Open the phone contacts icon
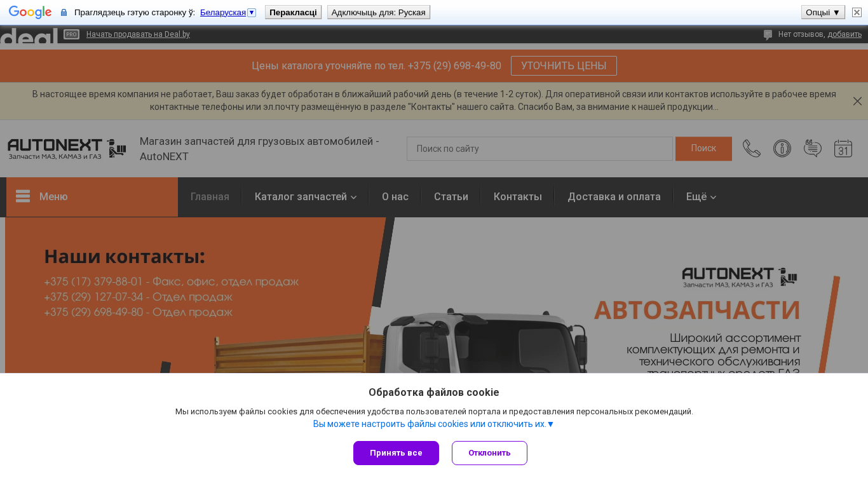Screen dimensions: 868x488 point(752,149)
